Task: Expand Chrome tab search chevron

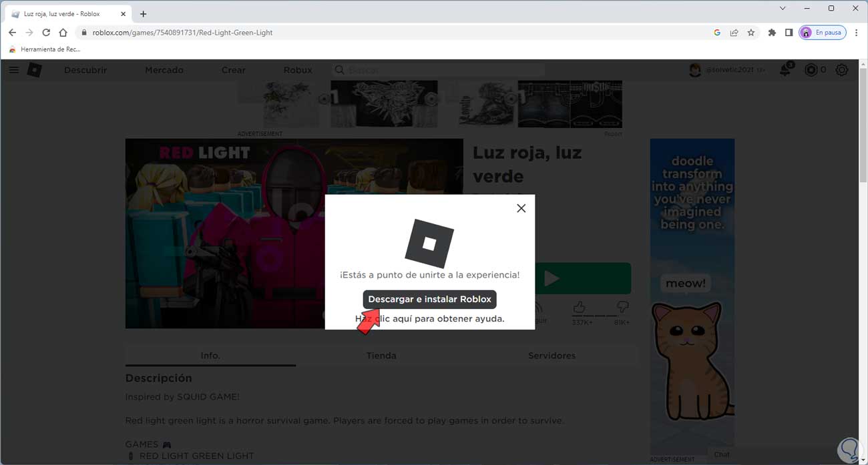Action: 783,8
